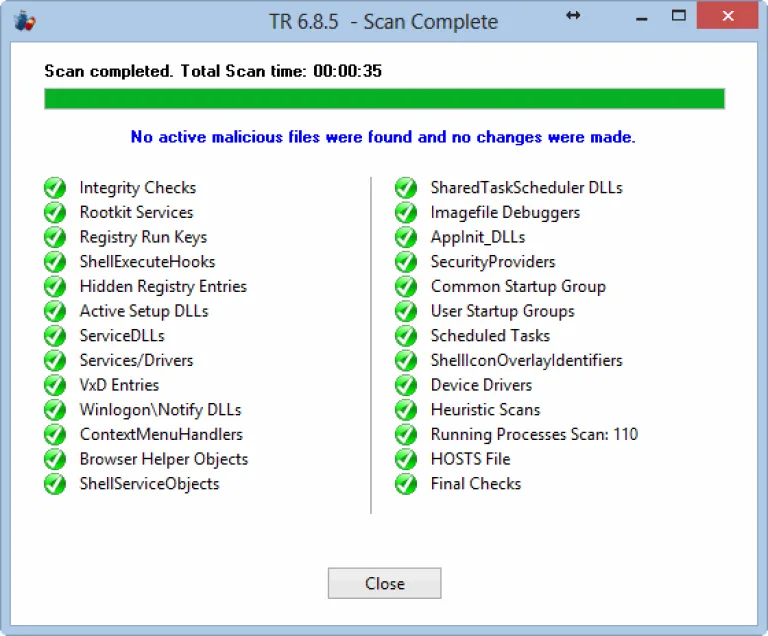Screen dimensions: 768x636
Task: Click the double-arrow resize icon in title bar
Action: (x=573, y=15)
